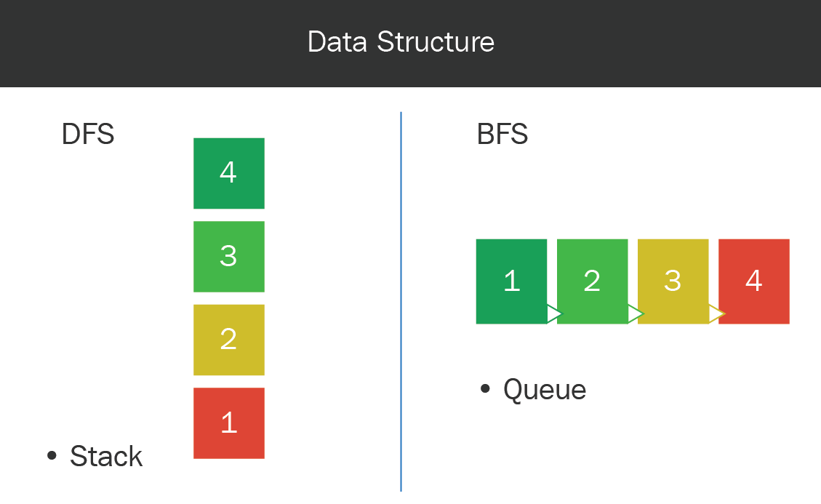Select the light green queue box 2
The image size is (821, 504).
pos(592,281)
